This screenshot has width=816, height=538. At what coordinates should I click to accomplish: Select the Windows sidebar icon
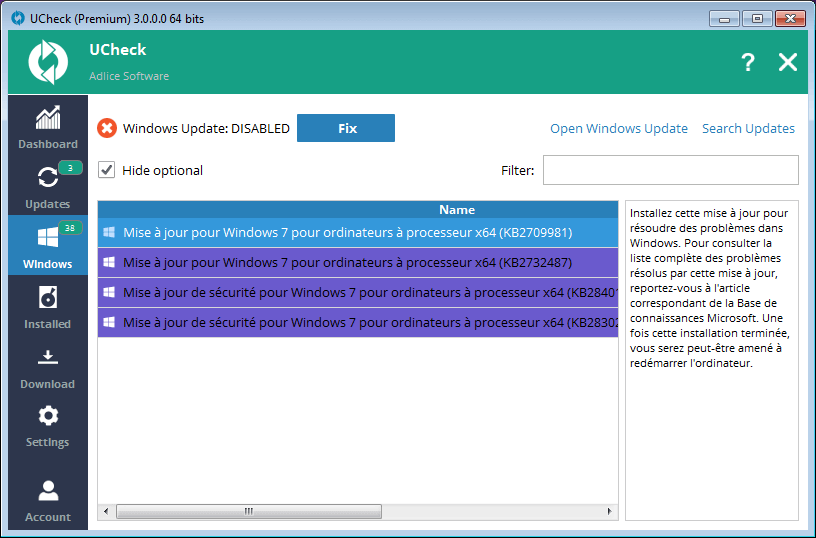(x=47, y=245)
